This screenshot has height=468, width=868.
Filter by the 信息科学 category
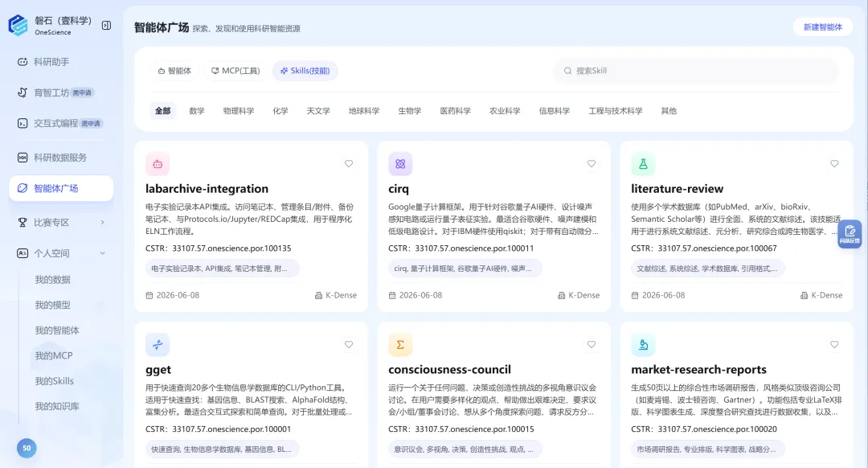pyautogui.click(x=554, y=111)
